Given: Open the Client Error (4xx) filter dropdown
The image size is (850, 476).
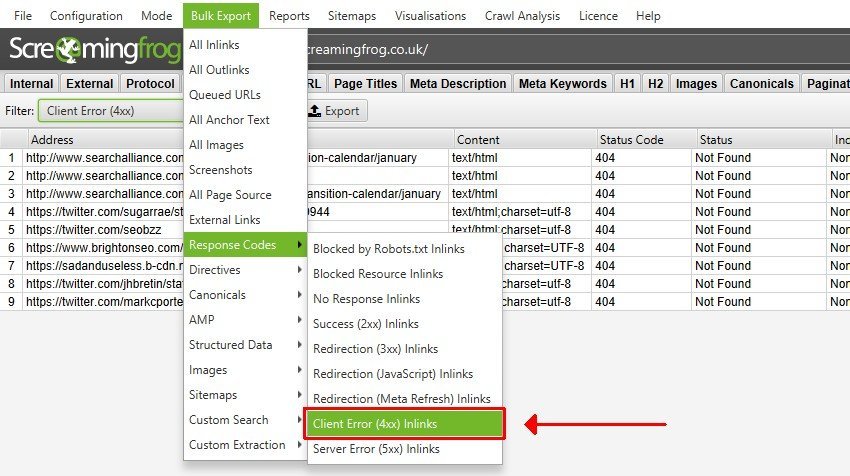Looking at the screenshot, I should tap(110, 111).
